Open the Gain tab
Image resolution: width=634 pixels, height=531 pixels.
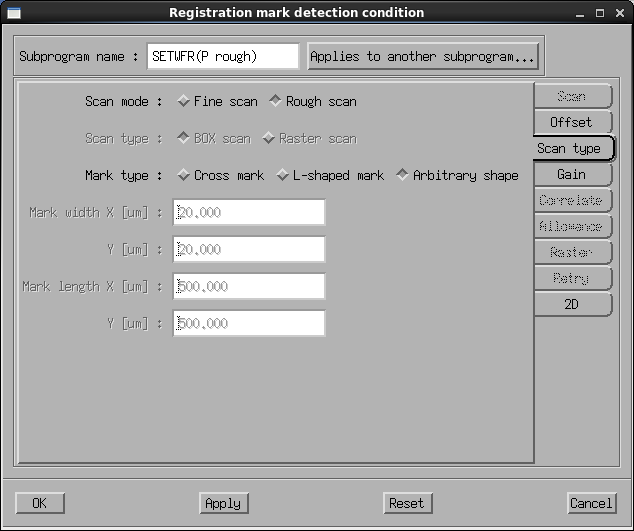[571, 174]
